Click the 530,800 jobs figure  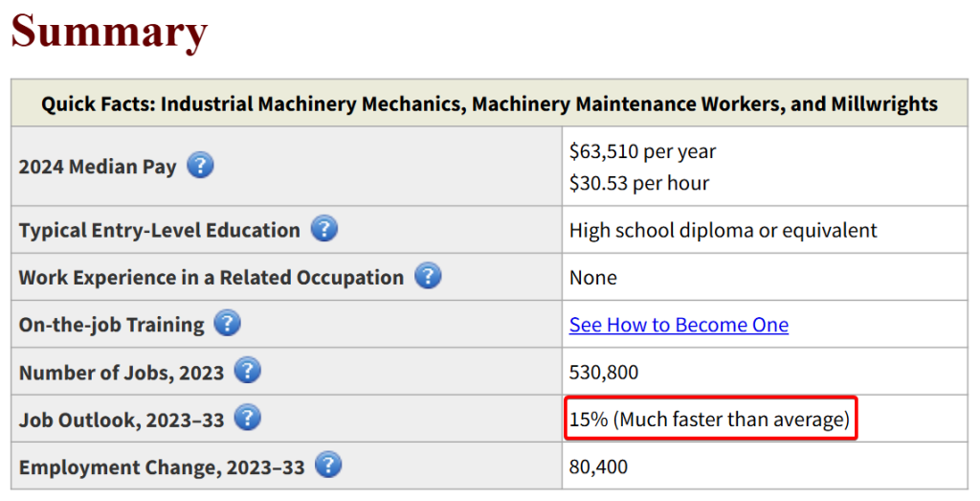point(603,372)
